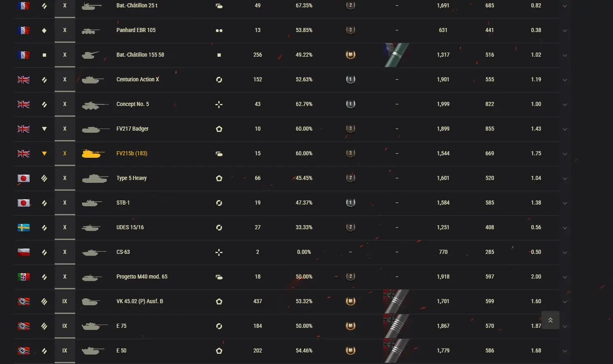
Task: Open the Centurion Action X vehicle link
Action: point(137,79)
